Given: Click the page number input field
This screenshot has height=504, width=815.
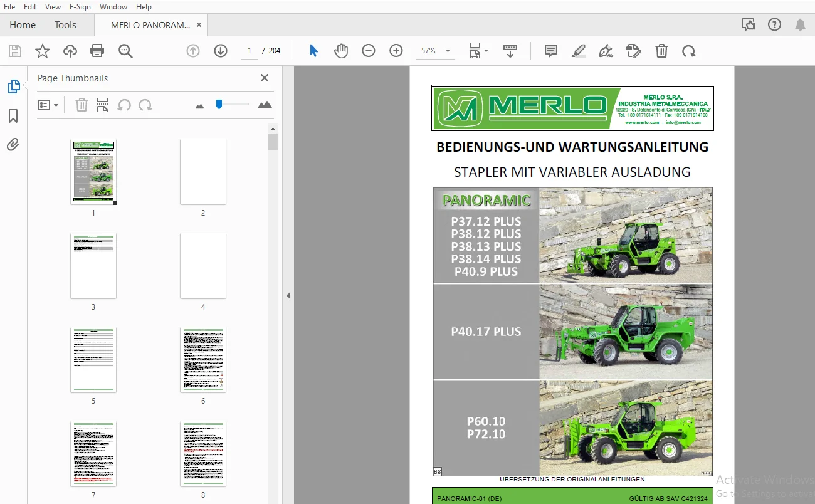Looking at the screenshot, I should [x=250, y=51].
